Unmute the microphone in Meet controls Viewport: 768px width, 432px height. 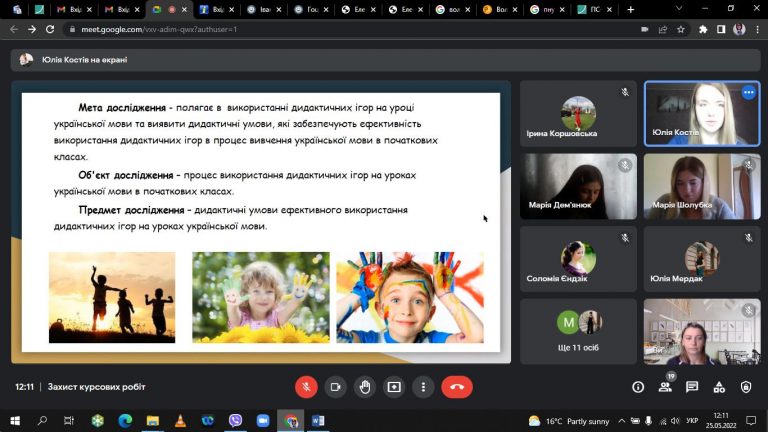pyautogui.click(x=306, y=387)
